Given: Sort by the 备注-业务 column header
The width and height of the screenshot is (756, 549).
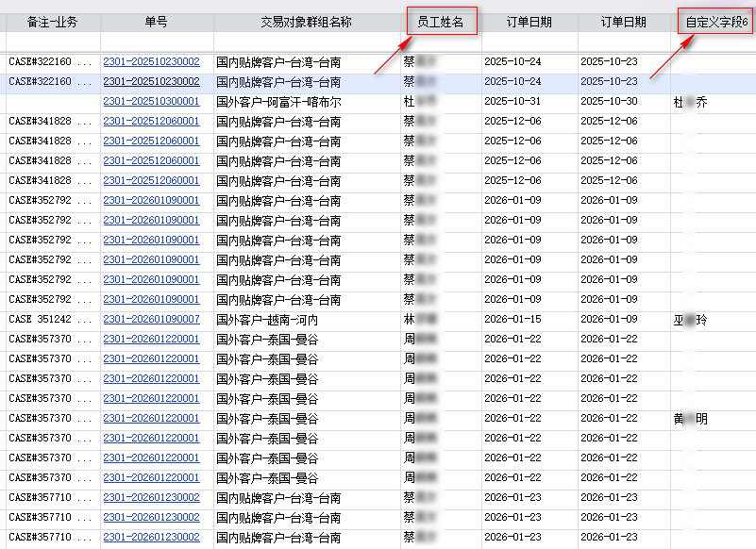Looking at the screenshot, I should pyautogui.click(x=52, y=23).
